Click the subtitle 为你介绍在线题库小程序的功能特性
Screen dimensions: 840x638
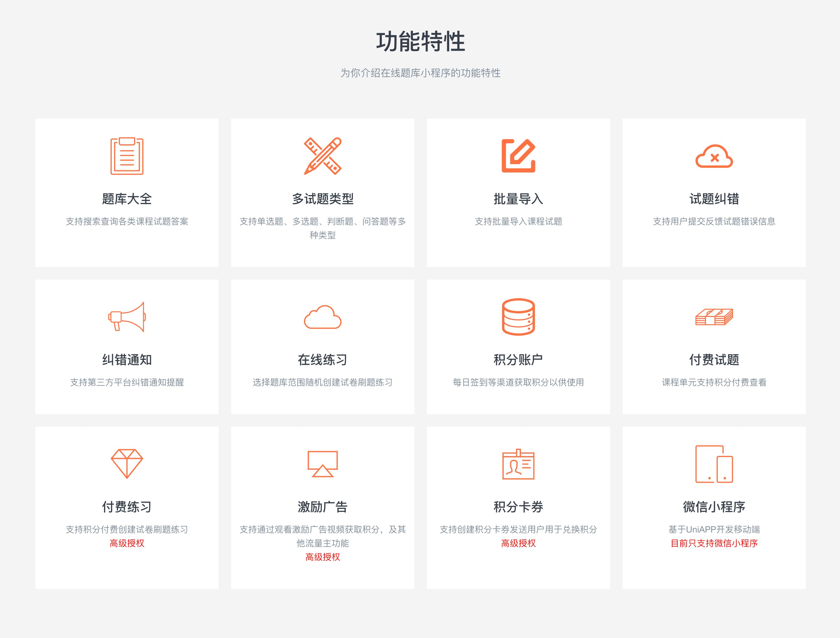tap(420, 73)
